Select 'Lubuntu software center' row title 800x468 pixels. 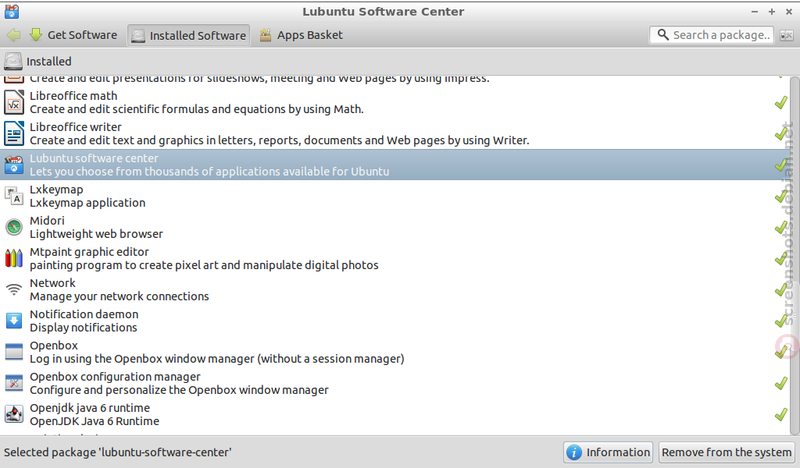click(x=94, y=158)
